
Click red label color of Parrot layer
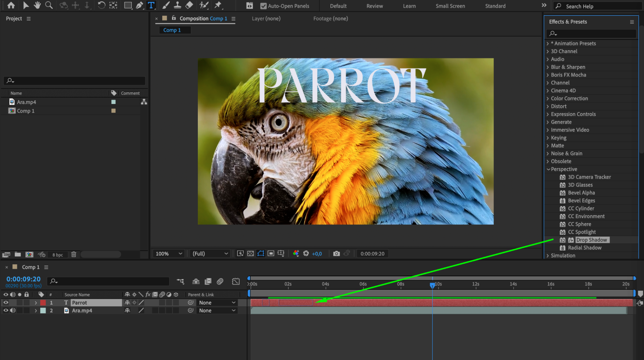pyautogui.click(x=43, y=303)
